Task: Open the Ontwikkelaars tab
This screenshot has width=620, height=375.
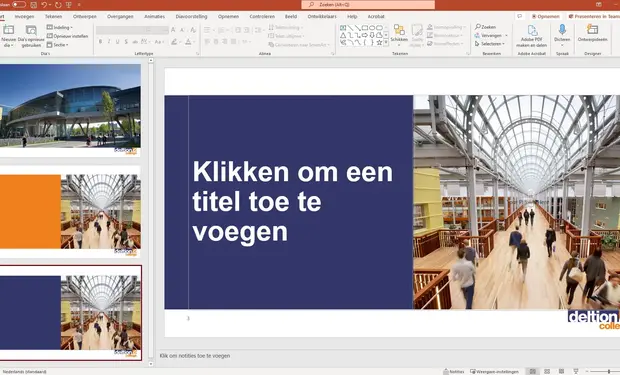Action: point(322,17)
